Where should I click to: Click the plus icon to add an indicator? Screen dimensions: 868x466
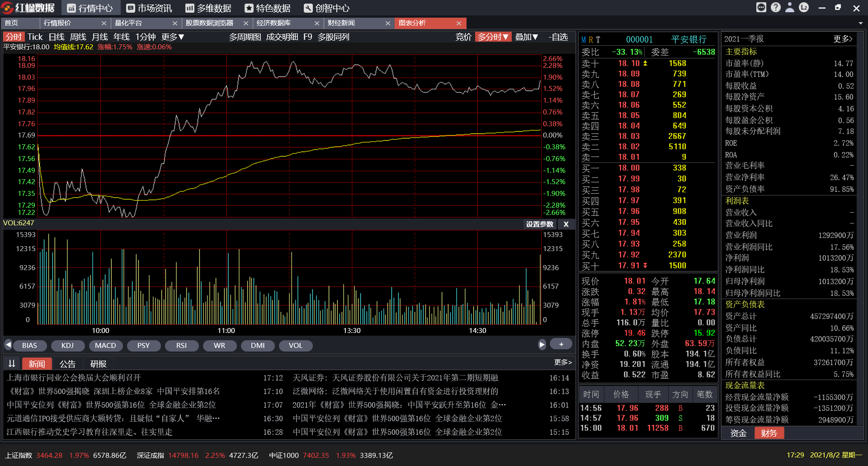(x=561, y=344)
